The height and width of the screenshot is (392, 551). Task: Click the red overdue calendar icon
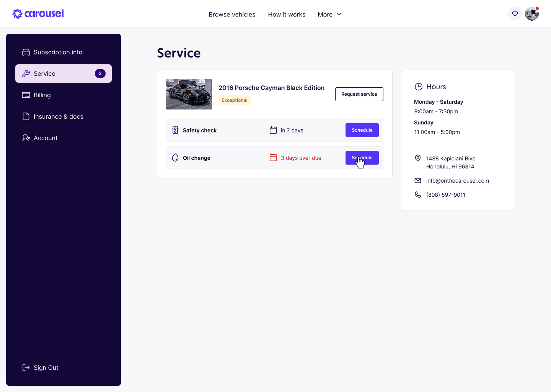273,158
